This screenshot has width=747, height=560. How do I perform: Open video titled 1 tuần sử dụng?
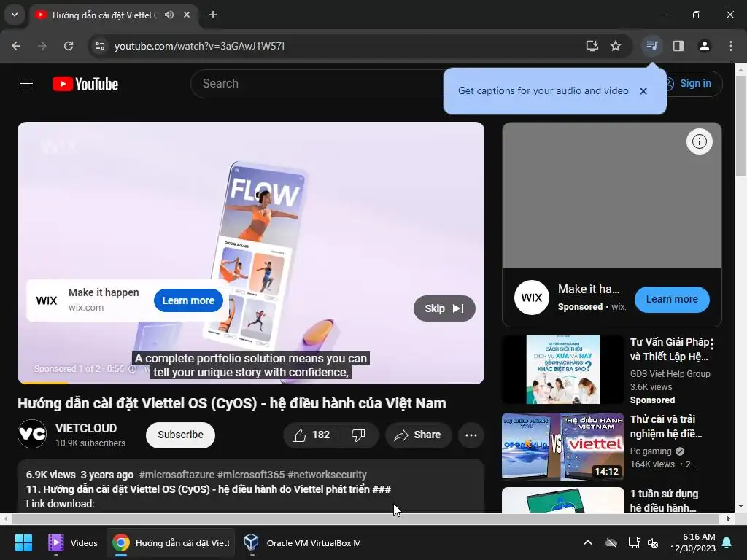click(664, 500)
